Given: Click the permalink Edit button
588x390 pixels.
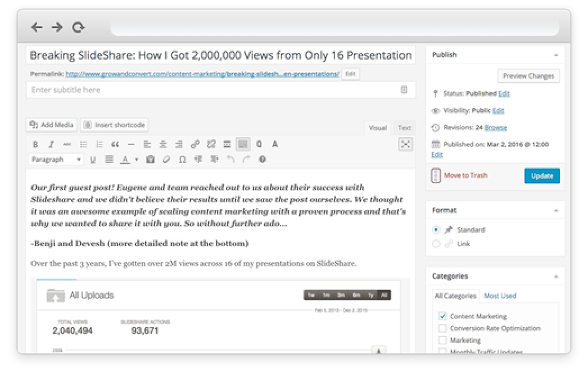Looking at the screenshot, I should click(350, 74).
